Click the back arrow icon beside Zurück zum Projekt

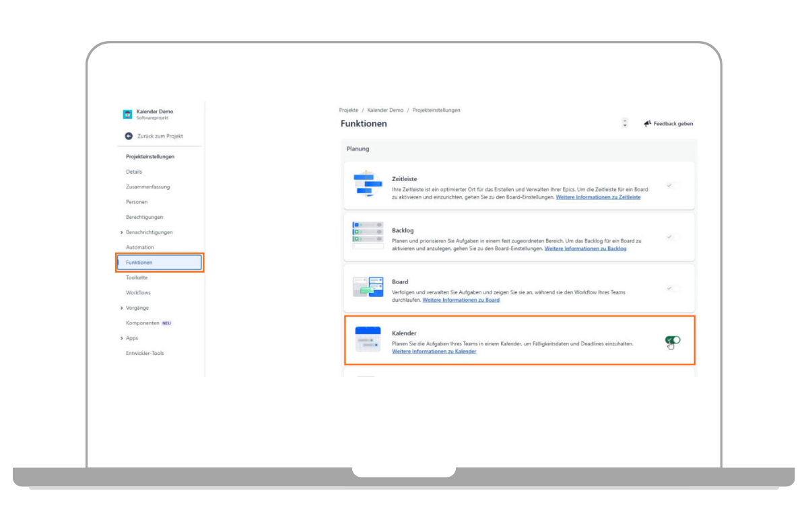pos(129,136)
